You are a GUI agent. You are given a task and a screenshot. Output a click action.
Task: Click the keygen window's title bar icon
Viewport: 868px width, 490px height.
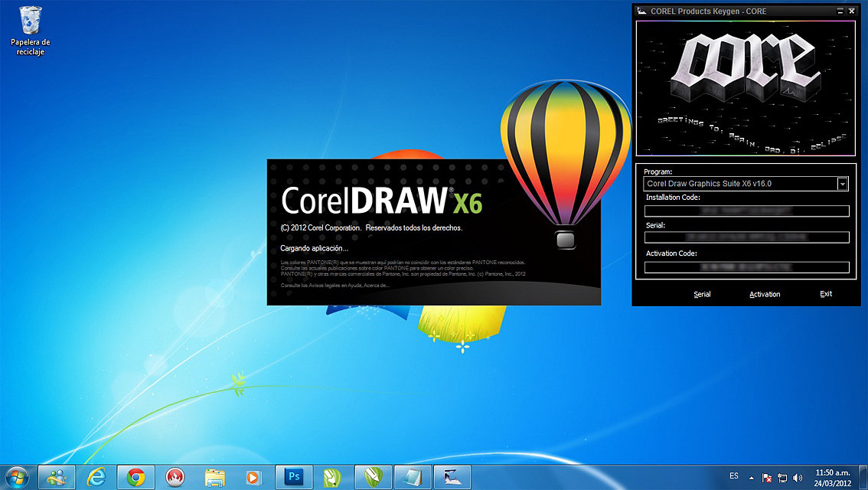click(641, 11)
